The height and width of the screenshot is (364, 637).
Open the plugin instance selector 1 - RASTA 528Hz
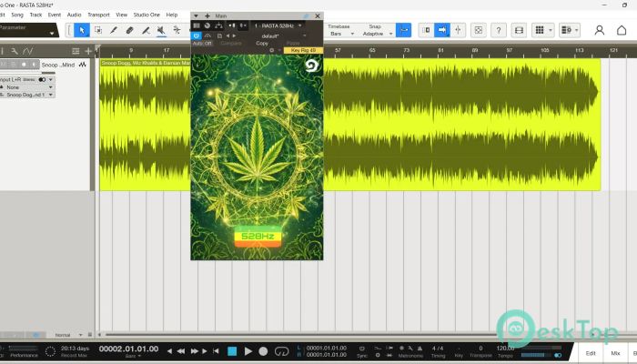click(x=278, y=25)
